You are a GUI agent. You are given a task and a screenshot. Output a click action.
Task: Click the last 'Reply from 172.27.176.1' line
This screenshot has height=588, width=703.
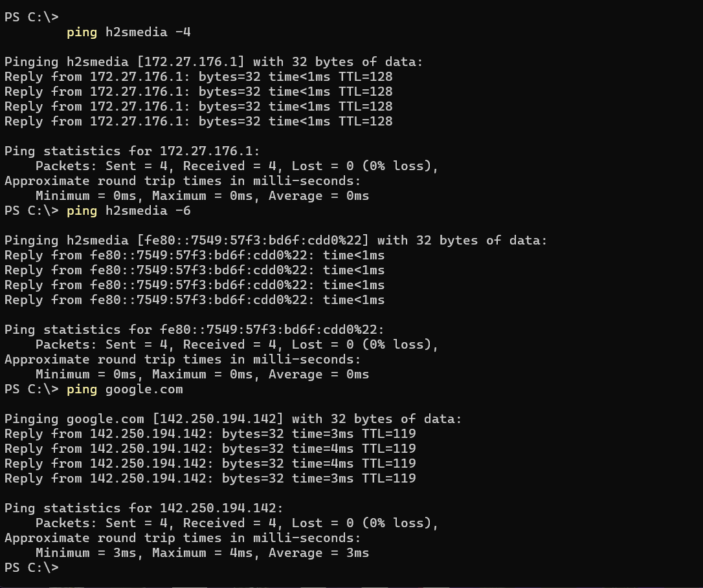pyautogui.click(x=198, y=121)
